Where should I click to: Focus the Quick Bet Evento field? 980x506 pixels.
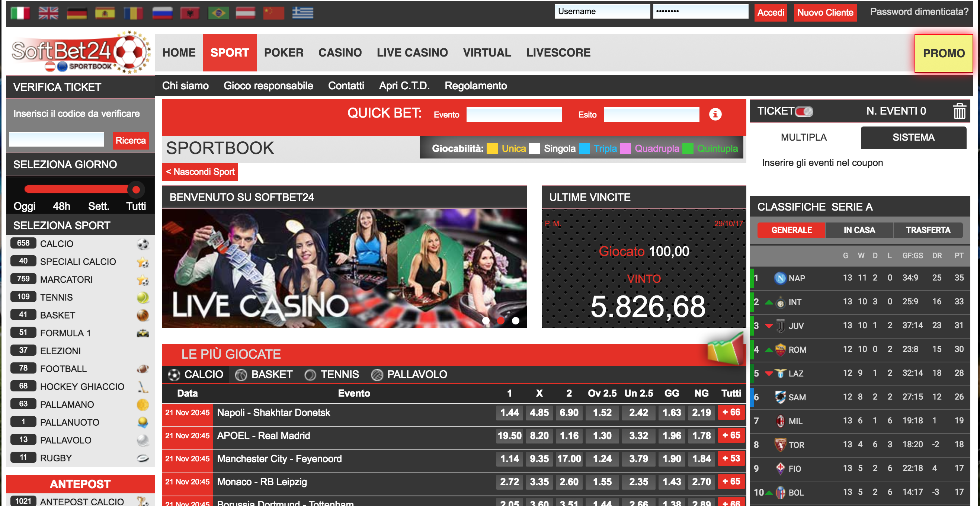(514, 115)
